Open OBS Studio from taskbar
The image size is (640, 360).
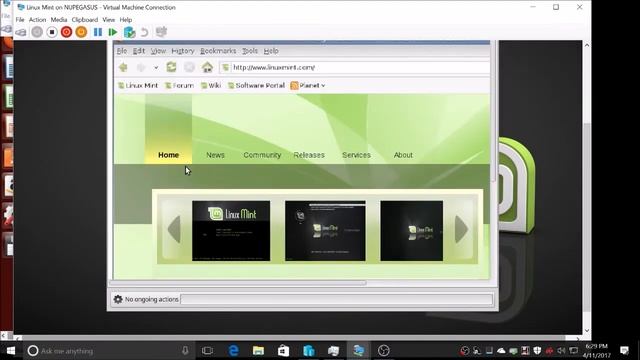384,351
